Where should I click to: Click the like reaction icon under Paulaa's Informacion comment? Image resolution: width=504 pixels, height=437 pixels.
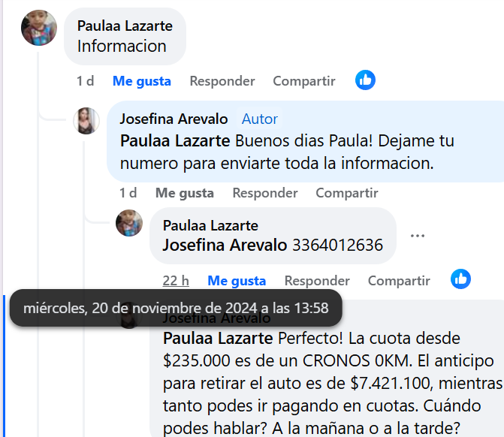[x=365, y=80]
